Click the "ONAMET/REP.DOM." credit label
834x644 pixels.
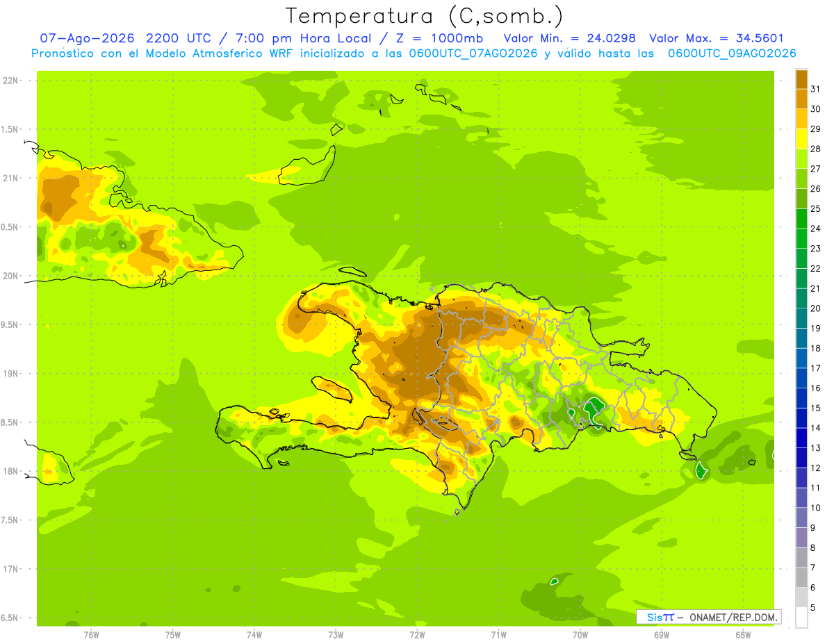733,617
